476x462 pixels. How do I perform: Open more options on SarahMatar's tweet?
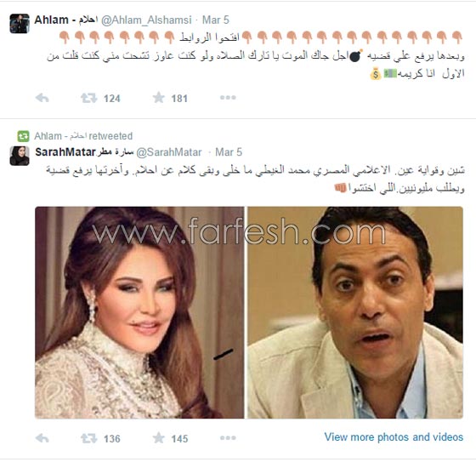coord(228,437)
